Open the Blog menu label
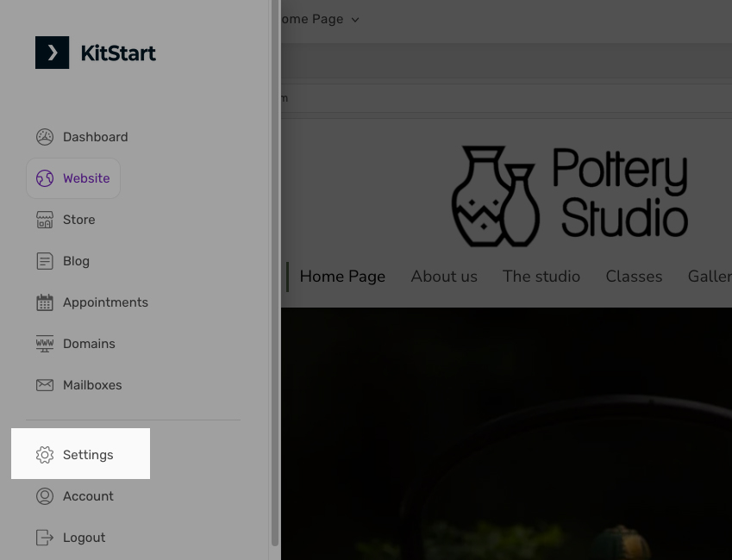Image resolution: width=732 pixels, height=560 pixels. 76,261
